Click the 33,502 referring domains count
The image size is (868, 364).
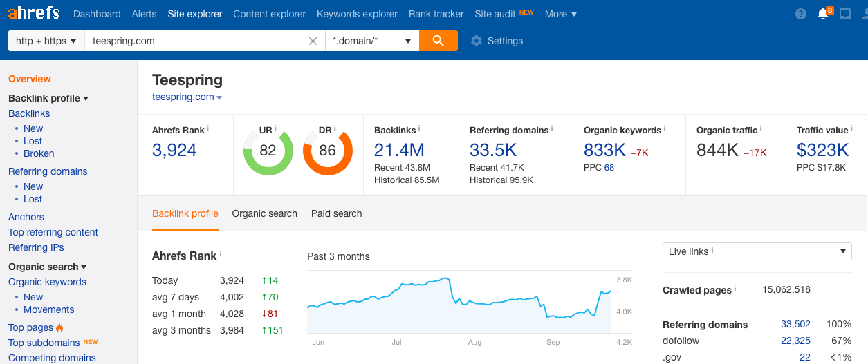coord(795,325)
